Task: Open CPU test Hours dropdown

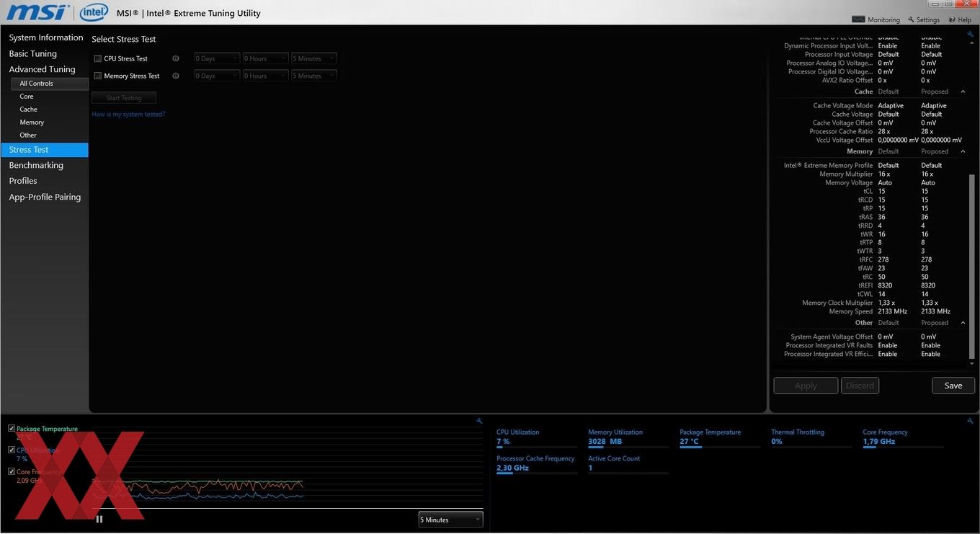Action: [x=265, y=58]
